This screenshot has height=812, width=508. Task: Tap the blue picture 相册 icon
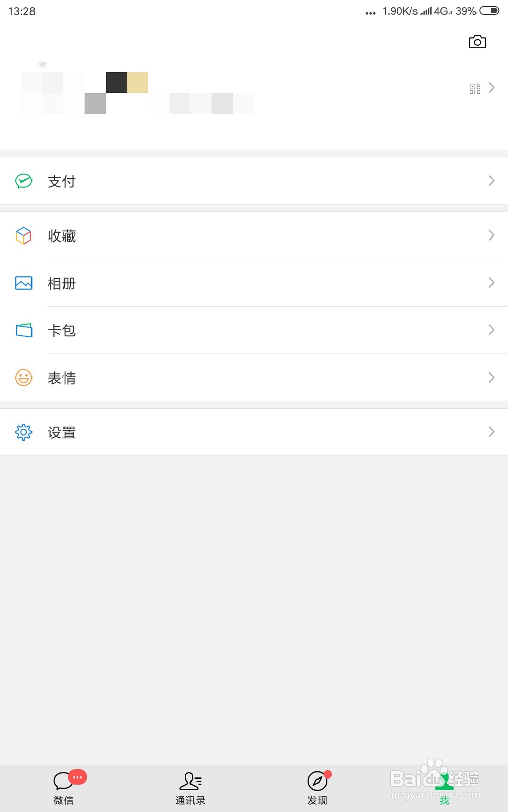[24, 283]
